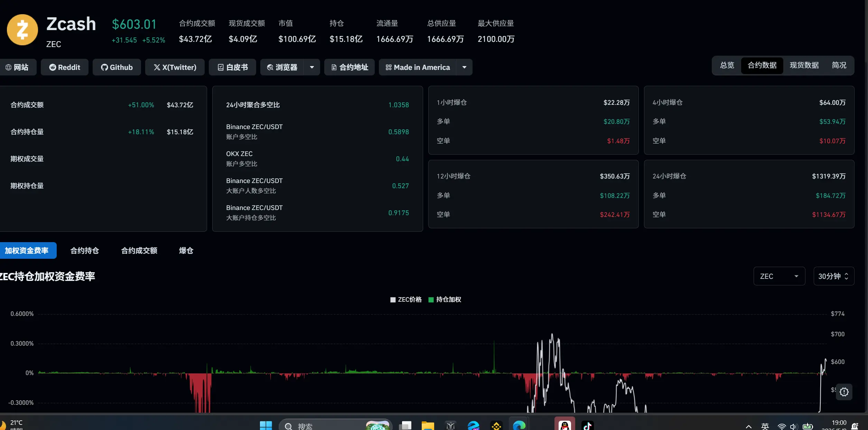
Task: Open the Binance app from taskbar
Action: (x=496, y=426)
